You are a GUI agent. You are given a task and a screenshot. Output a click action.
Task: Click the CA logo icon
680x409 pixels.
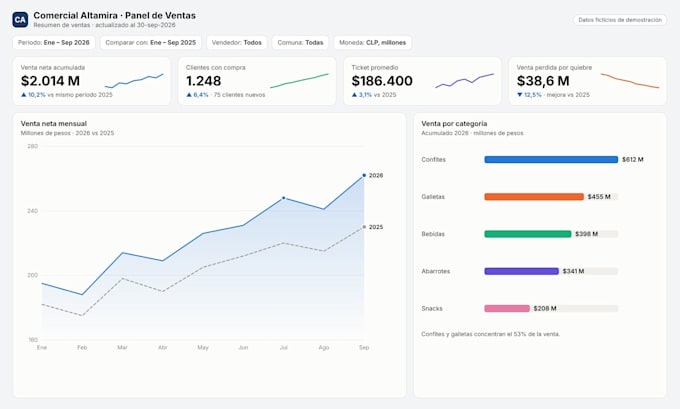(x=20, y=20)
